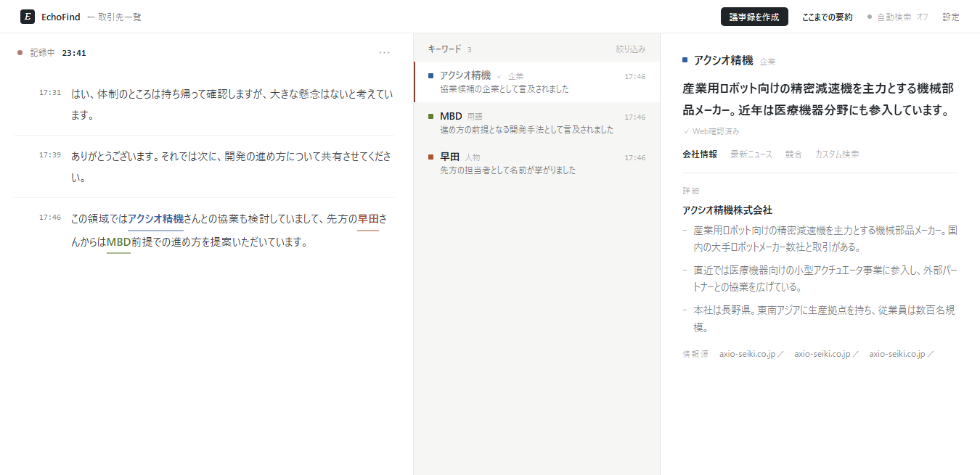Click 絞り込み filter in keyword panel
This screenshot has width=980, height=475.
tap(630, 49)
